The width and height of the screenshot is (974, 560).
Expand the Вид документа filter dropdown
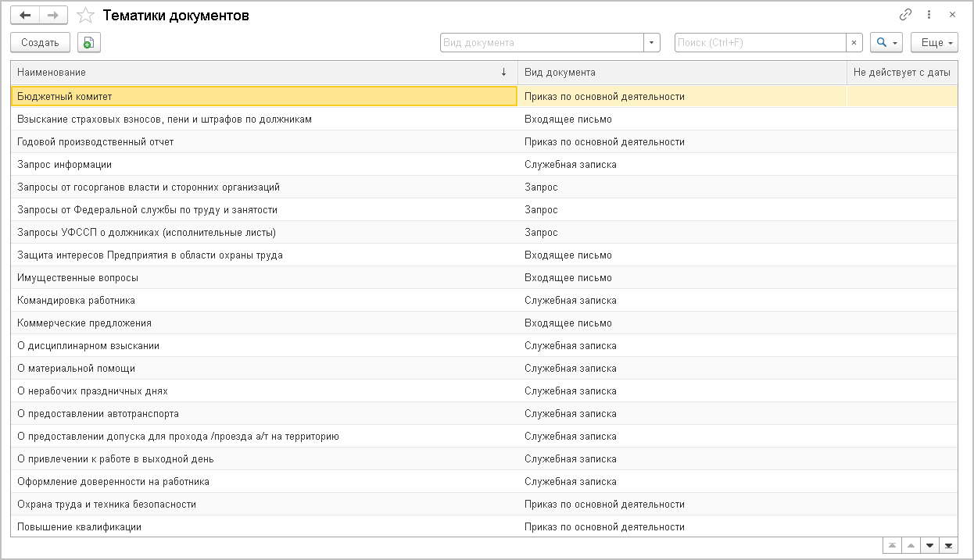pos(652,43)
